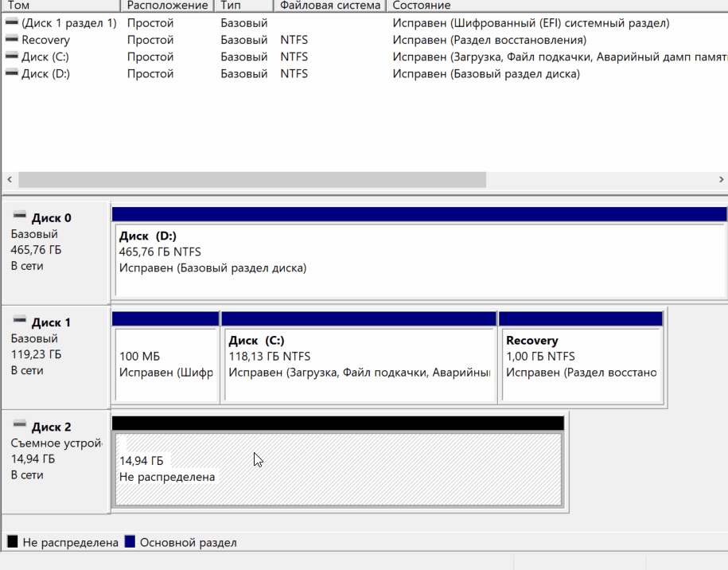
Task: Click the blue Основной раздел legend swatch
Action: 130,542
